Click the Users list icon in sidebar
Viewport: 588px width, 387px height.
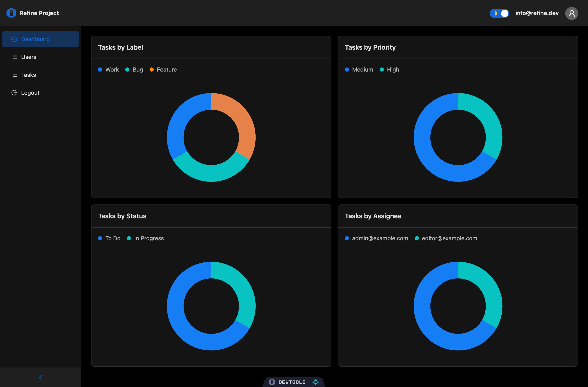click(14, 57)
